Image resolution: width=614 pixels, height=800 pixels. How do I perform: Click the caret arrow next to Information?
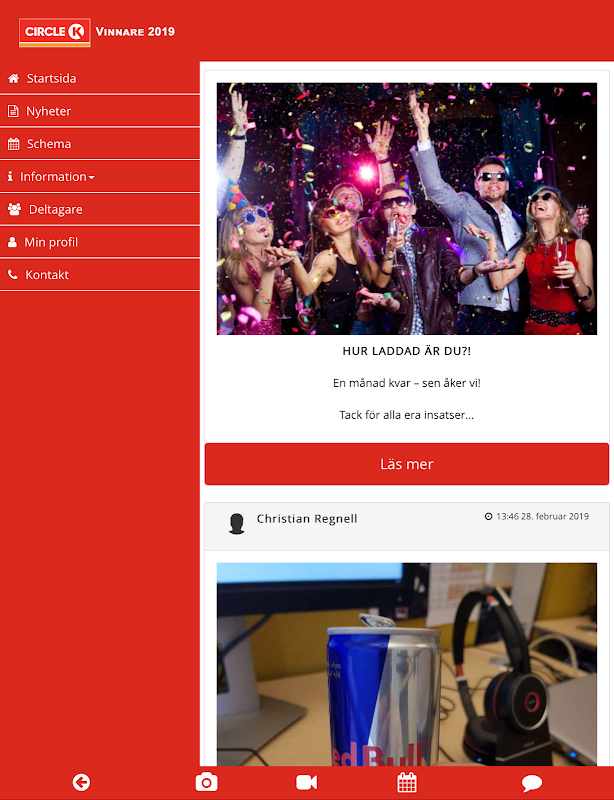click(91, 178)
